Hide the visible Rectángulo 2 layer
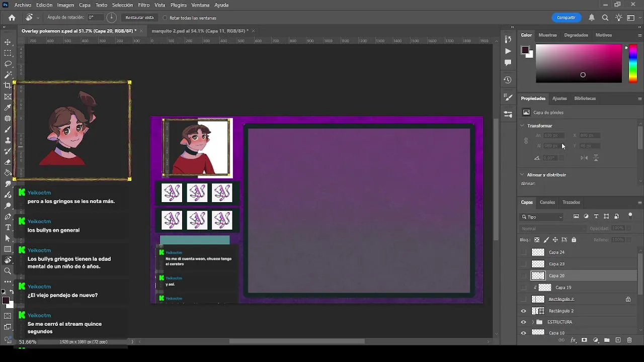 click(524, 311)
